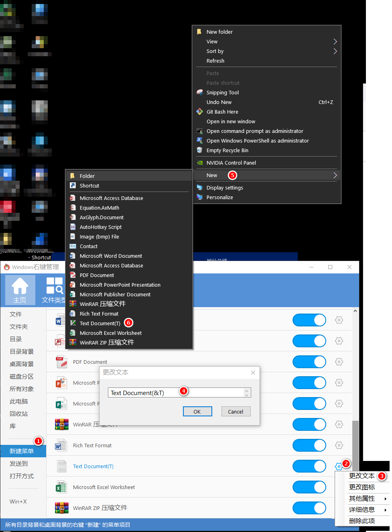Disable the Rich Text Format toggle
This screenshot has height=532, width=392.
click(309, 445)
